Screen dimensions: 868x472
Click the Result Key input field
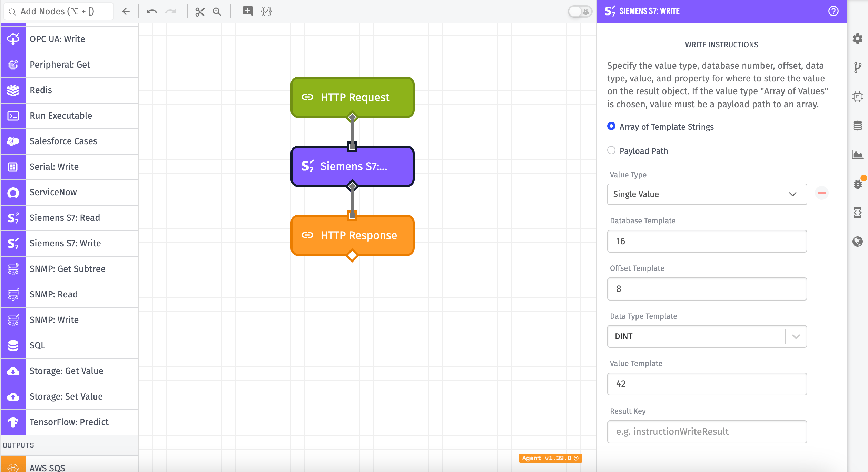(x=707, y=432)
